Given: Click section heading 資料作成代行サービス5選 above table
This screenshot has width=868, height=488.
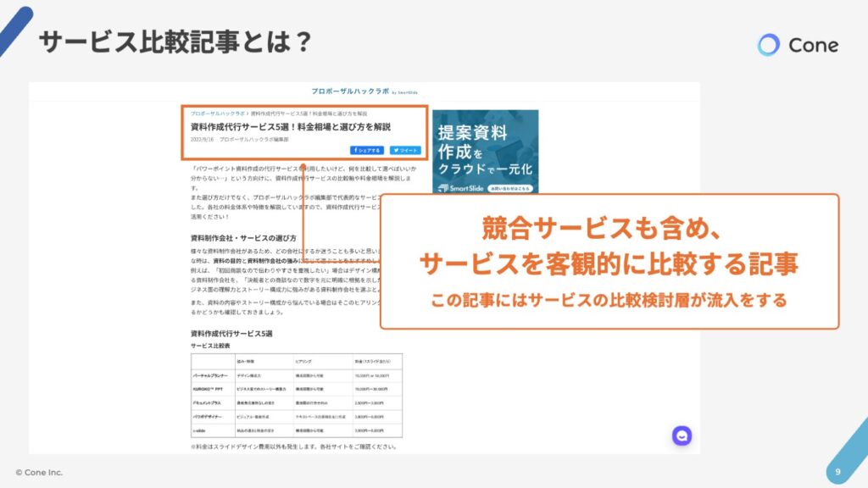Looking at the screenshot, I should click(x=231, y=334).
